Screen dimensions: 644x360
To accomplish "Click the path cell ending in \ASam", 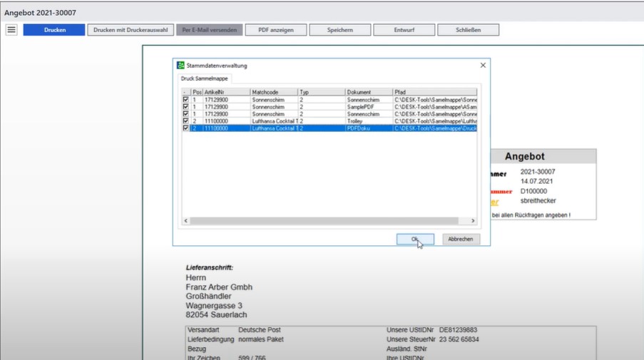I will [435, 107].
